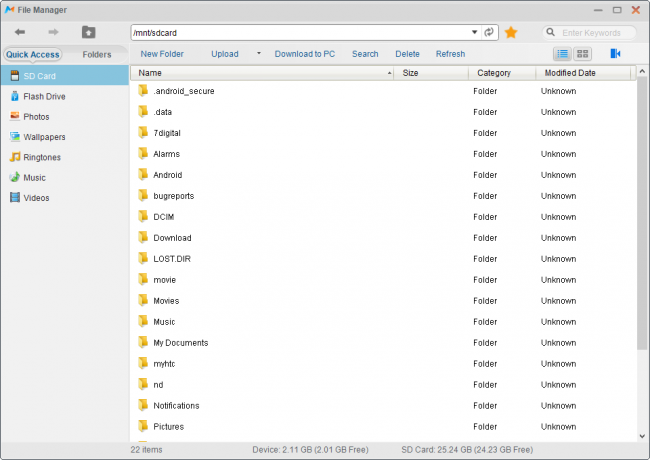Viewport: 650px width, 460px height.
Task: Select the 7digital folder icon
Action: [x=143, y=133]
